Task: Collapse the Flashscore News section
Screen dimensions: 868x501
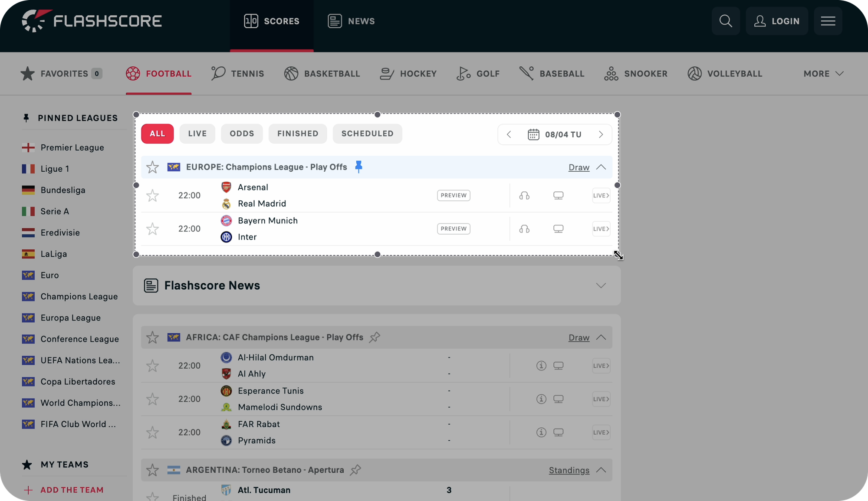Action: click(x=601, y=285)
